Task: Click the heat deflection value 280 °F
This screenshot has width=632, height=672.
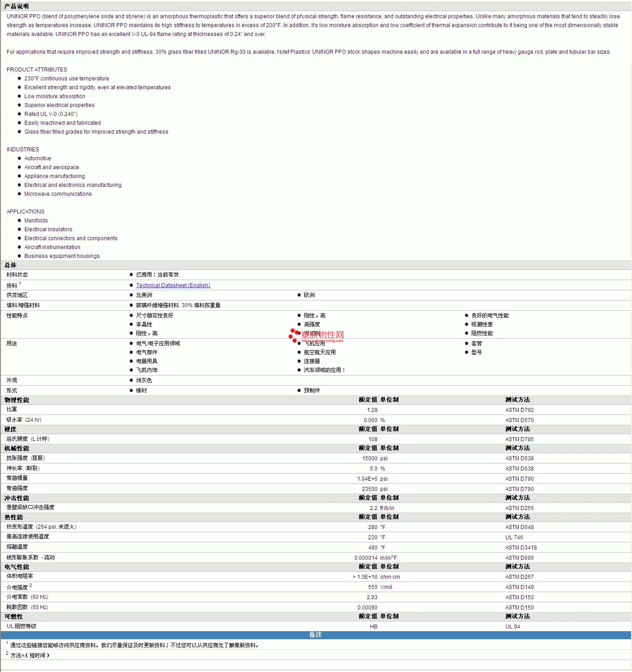Action: pos(377,527)
